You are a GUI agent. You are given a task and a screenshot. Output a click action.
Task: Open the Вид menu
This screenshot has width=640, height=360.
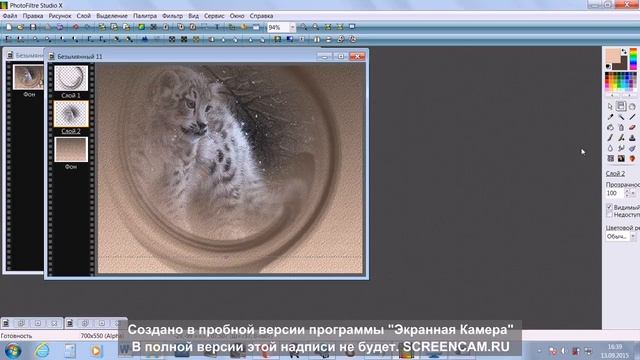pyautogui.click(x=193, y=16)
